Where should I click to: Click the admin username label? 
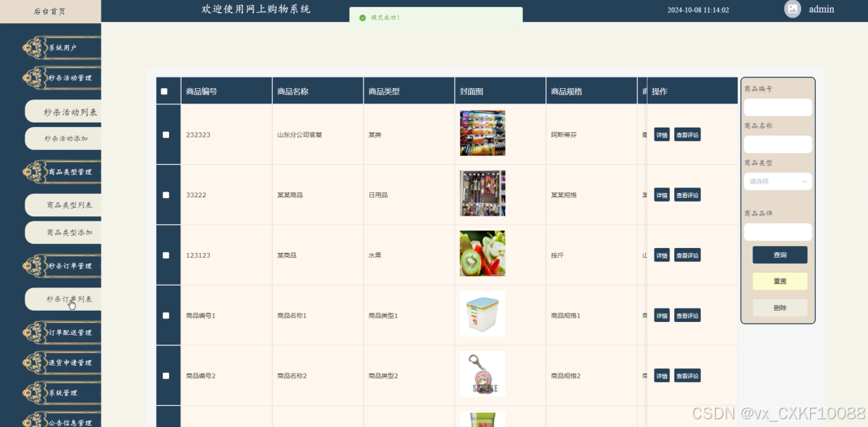point(821,9)
